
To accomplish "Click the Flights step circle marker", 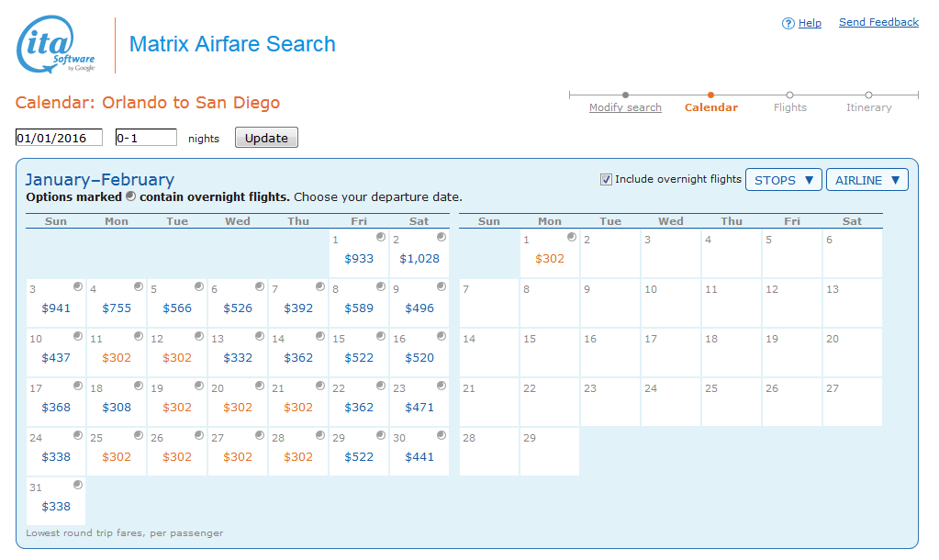I will [x=789, y=95].
